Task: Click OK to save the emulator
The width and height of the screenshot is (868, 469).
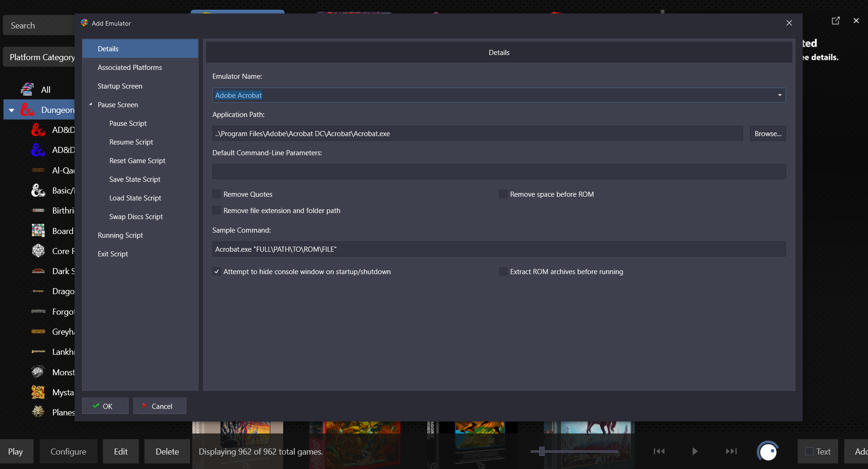Action: tap(105, 406)
